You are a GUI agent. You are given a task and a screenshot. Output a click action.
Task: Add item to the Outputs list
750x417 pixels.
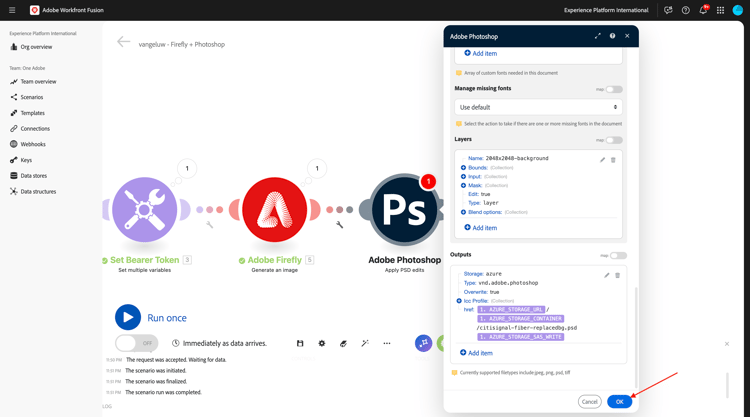point(476,353)
